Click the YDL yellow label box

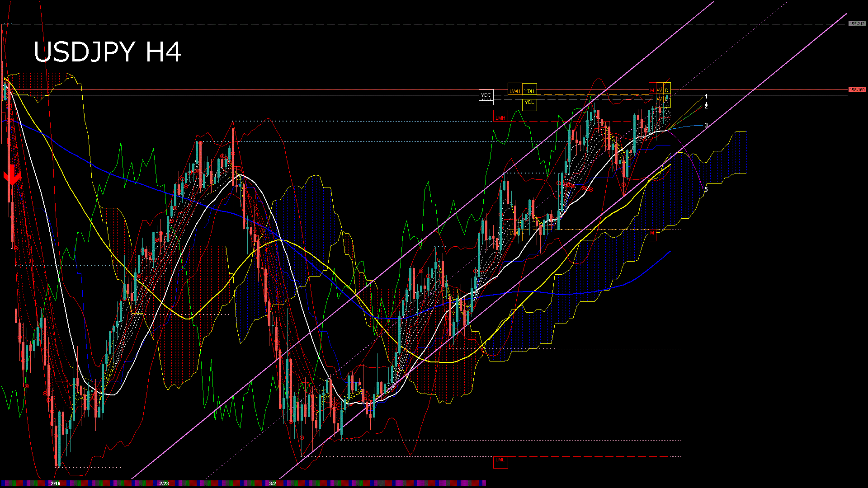(x=529, y=103)
